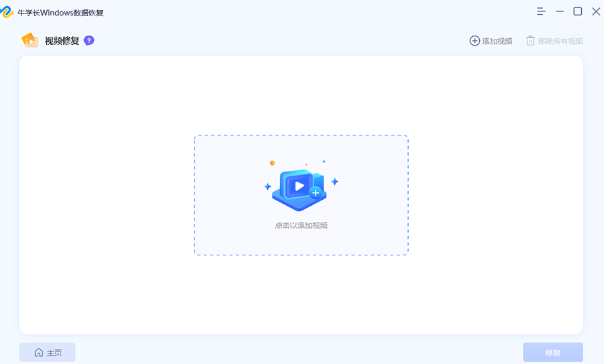Click the 添加视频 text label
Image resolution: width=604 pixels, height=364 pixels.
497,42
